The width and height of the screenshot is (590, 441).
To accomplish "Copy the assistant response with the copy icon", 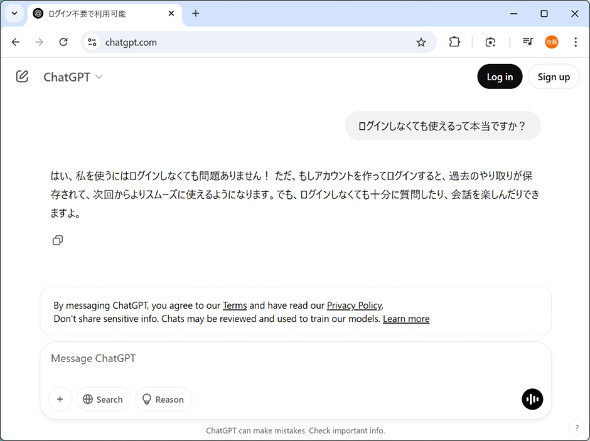I will click(58, 240).
